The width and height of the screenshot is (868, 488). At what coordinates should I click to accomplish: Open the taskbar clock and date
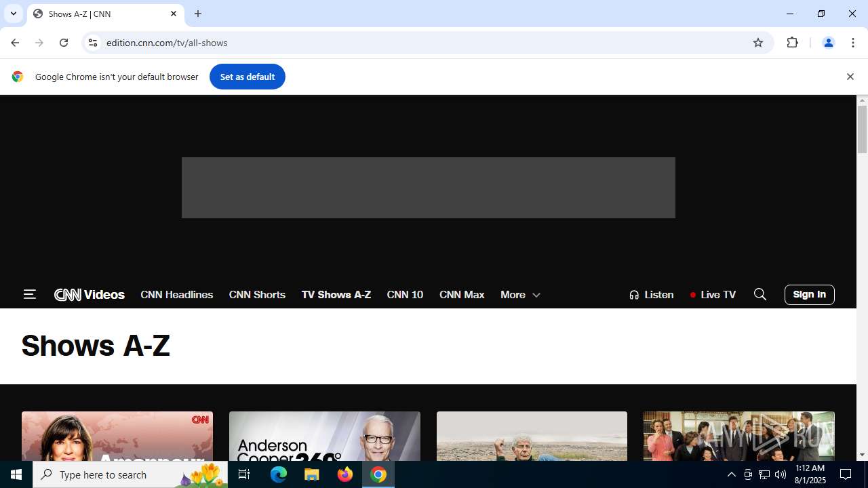click(810, 474)
